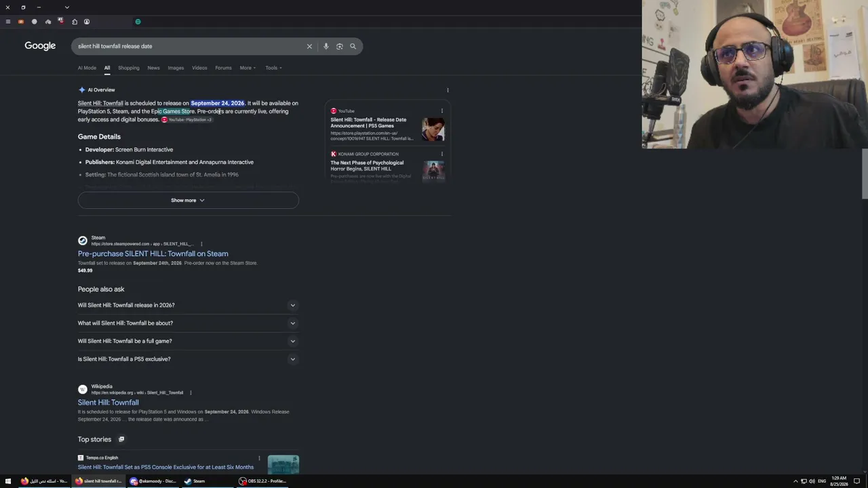Open volume control in system tray
Viewport: 868px width, 488px height.
click(x=812, y=481)
